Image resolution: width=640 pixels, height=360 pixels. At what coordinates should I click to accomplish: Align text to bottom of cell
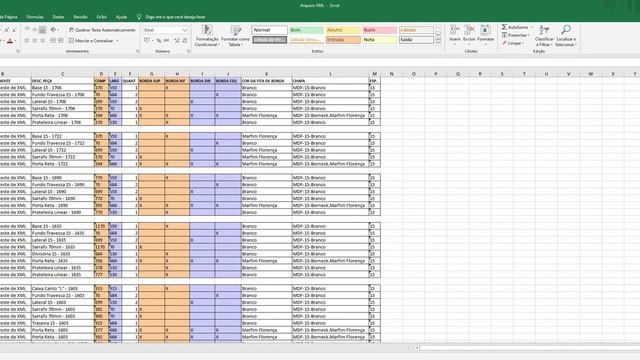click(x=42, y=30)
